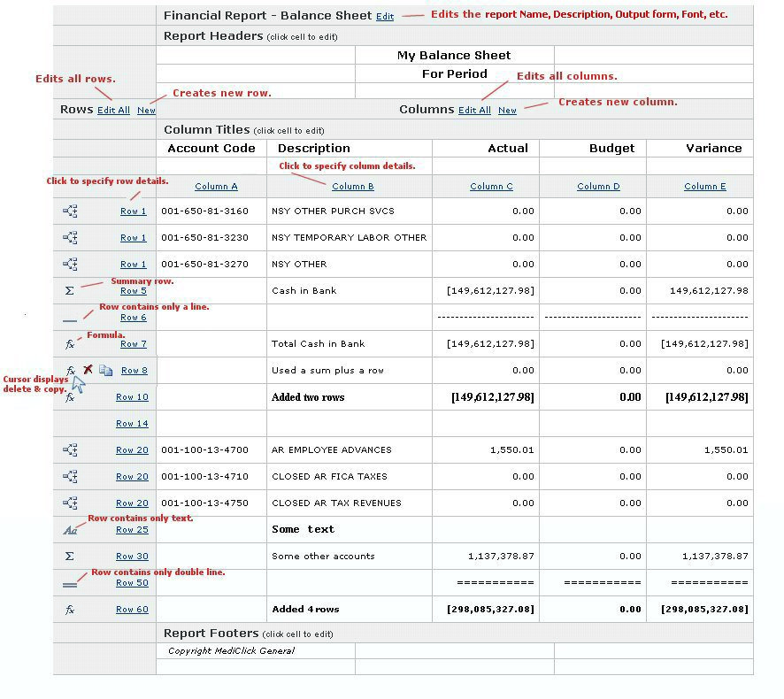
Task: Edit the My Balance Sheet header cell
Action: click(x=453, y=55)
